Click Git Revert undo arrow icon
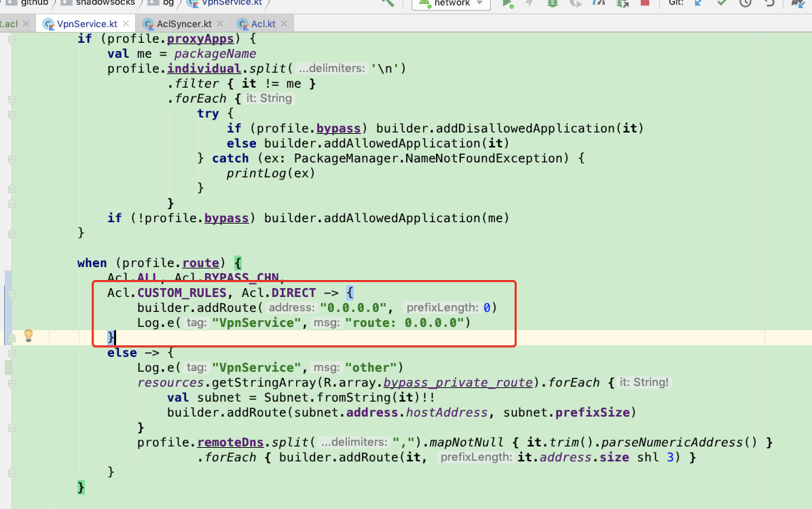The image size is (812, 509). click(769, 3)
